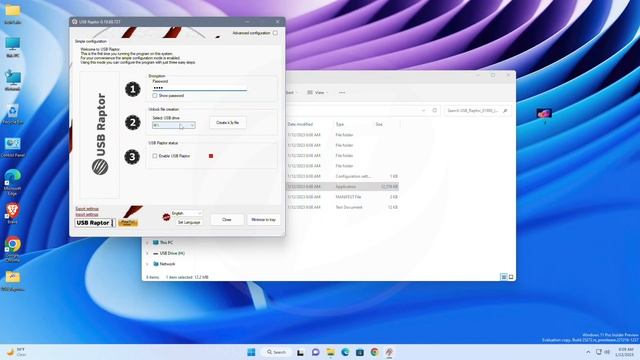Open the address bar history dropdown in File Explorer

[423, 111]
